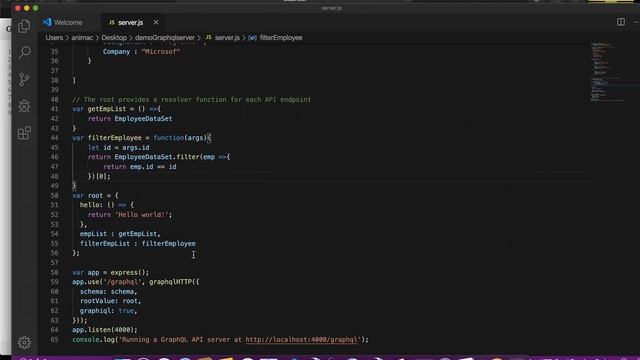
Task: Click 'let id = args.id' on line 45
Action: coord(118,148)
